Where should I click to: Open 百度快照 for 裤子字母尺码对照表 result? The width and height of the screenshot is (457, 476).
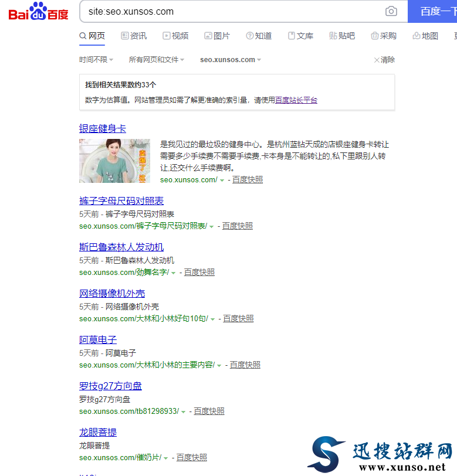tap(238, 226)
